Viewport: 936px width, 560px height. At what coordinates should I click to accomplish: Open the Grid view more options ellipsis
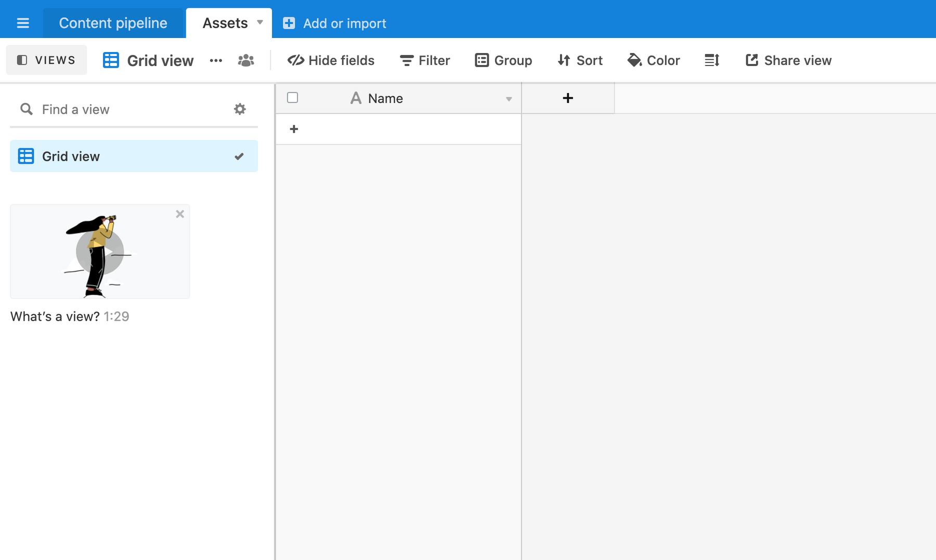(x=216, y=61)
